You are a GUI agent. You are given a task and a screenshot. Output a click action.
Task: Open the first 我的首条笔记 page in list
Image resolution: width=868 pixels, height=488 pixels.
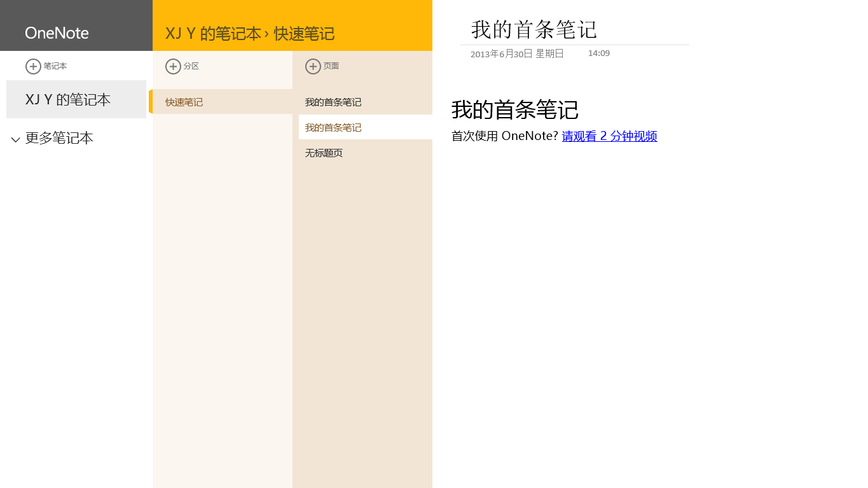(366, 102)
